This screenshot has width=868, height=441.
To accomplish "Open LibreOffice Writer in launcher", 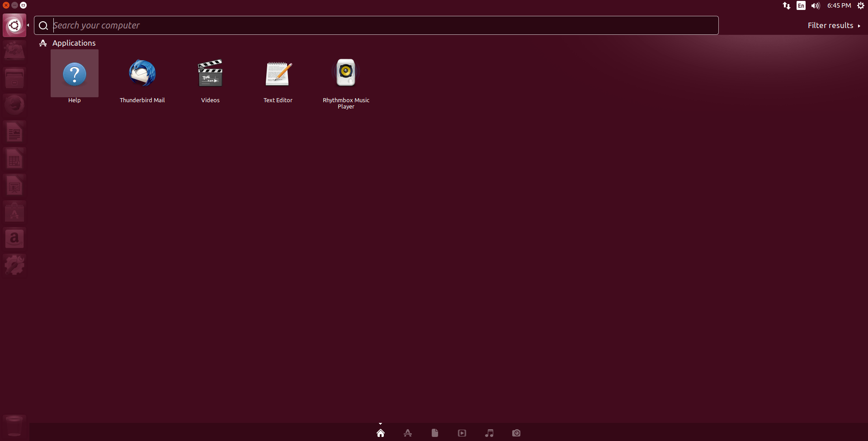I will [x=14, y=132].
